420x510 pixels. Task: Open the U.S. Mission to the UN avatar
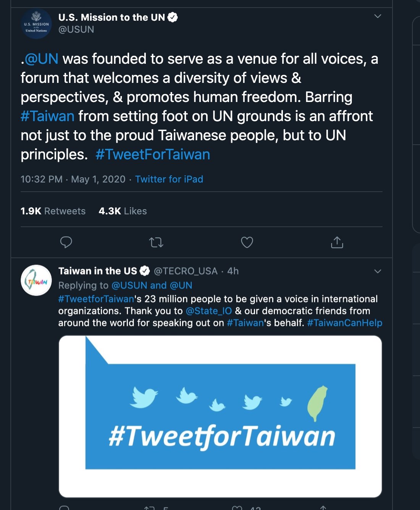pos(36,24)
